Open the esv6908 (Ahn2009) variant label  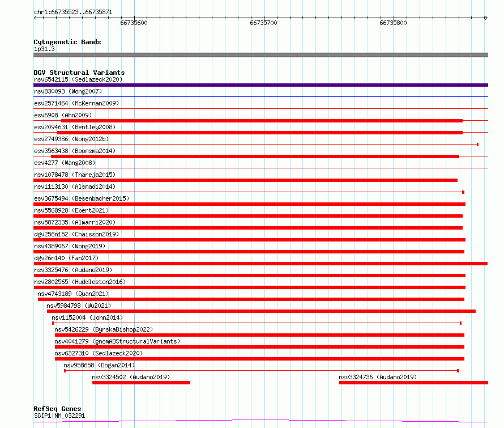(x=63, y=115)
